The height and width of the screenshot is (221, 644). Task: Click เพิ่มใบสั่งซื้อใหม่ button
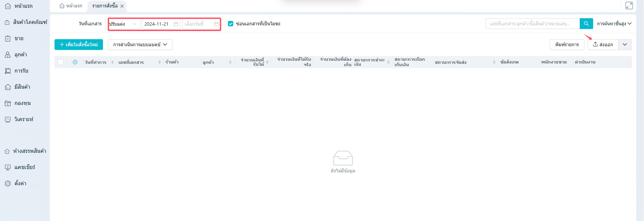click(x=78, y=45)
